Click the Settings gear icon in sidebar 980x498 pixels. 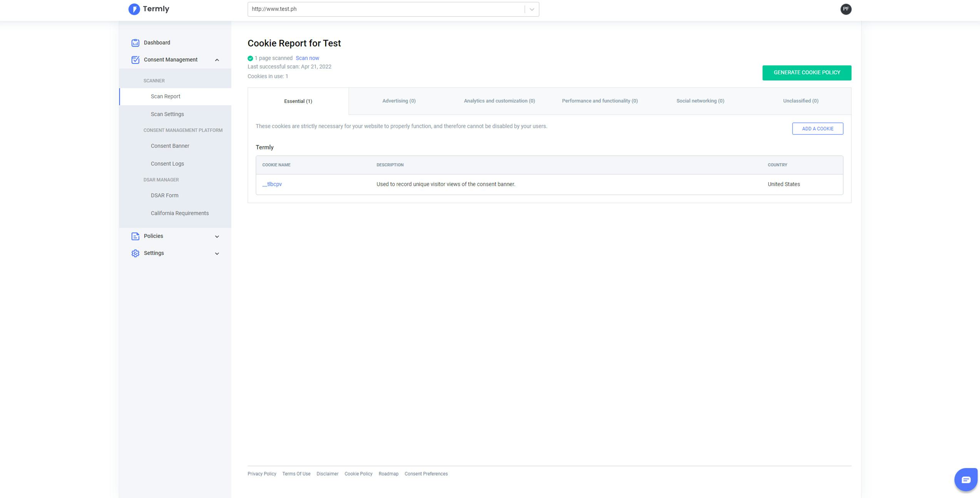pos(135,253)
